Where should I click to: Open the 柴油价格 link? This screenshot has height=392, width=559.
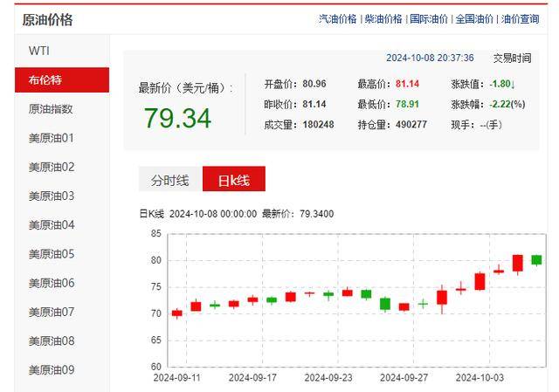[x=383, y=19]
